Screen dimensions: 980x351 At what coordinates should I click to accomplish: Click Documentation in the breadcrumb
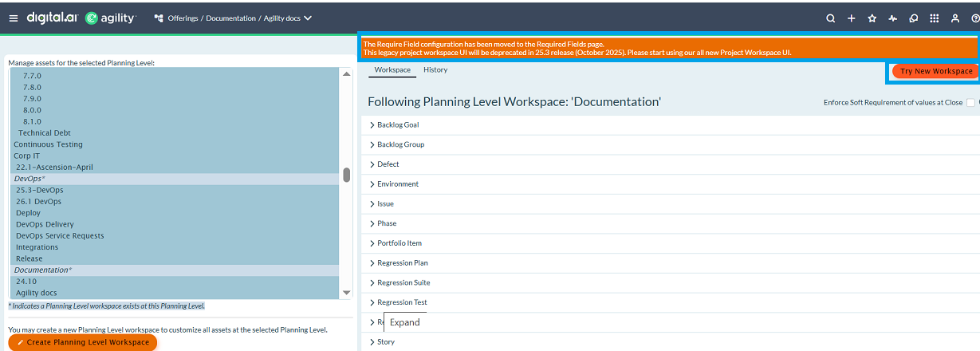[x=231, y=18]
